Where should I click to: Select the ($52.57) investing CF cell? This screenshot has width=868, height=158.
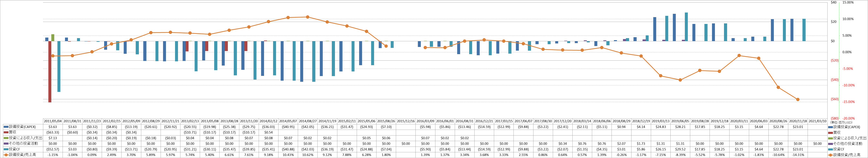click(53, 149)
